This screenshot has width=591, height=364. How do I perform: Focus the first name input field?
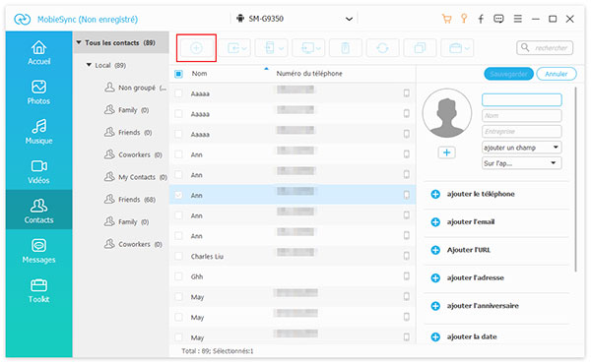coord(522,99)
